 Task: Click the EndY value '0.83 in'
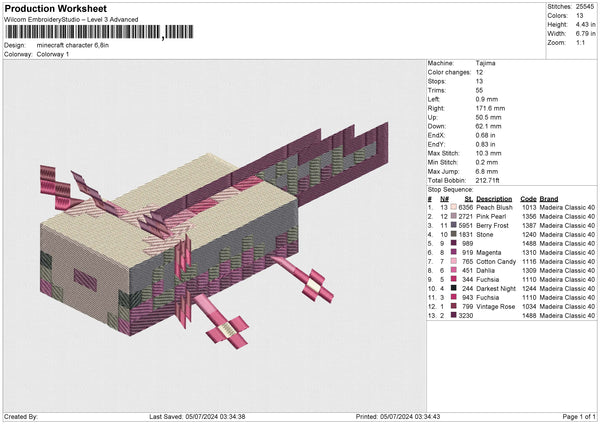[x=485, y=144]
